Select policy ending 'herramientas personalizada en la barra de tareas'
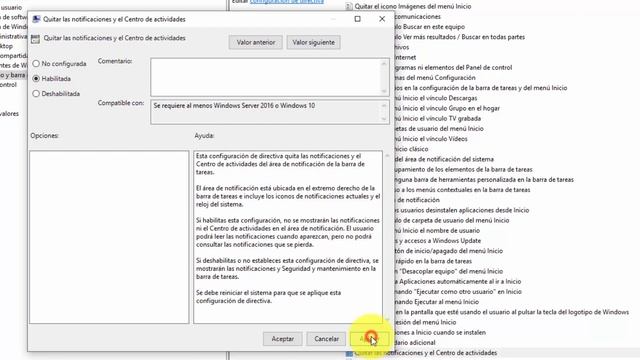The width and height of the screenshot is (640, 360). click(x=484, y=180)
